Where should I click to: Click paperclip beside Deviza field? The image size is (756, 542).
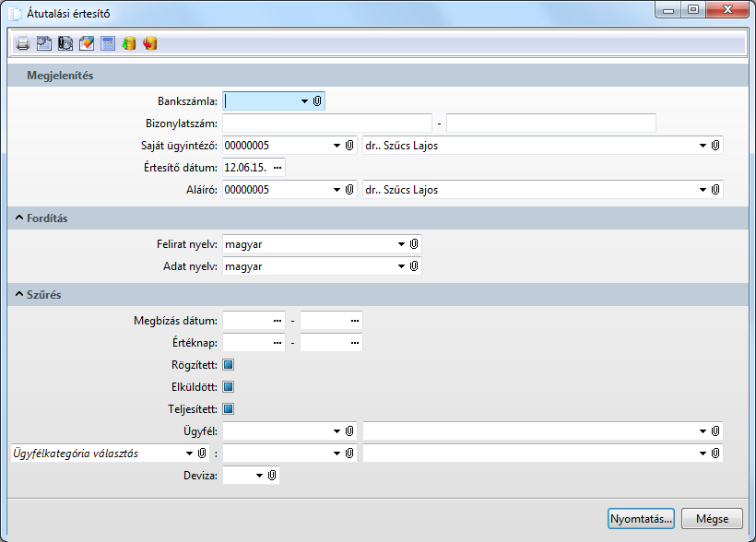click(x=272, y=476)
